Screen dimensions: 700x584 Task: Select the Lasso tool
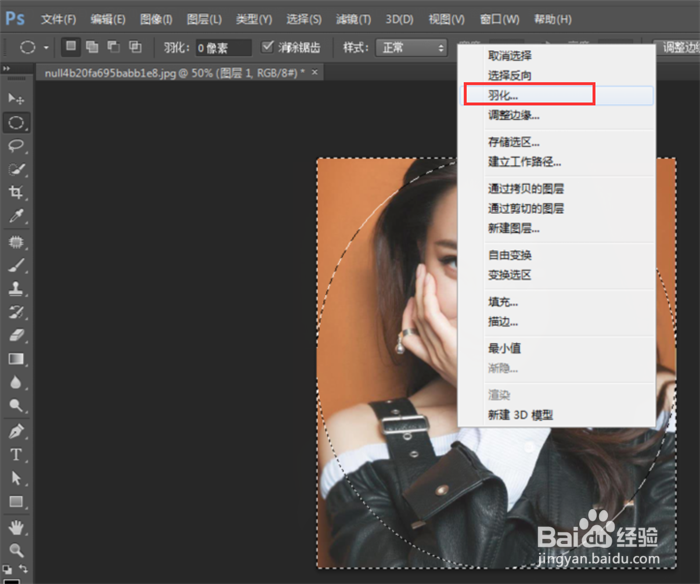(x=16, y=146)
